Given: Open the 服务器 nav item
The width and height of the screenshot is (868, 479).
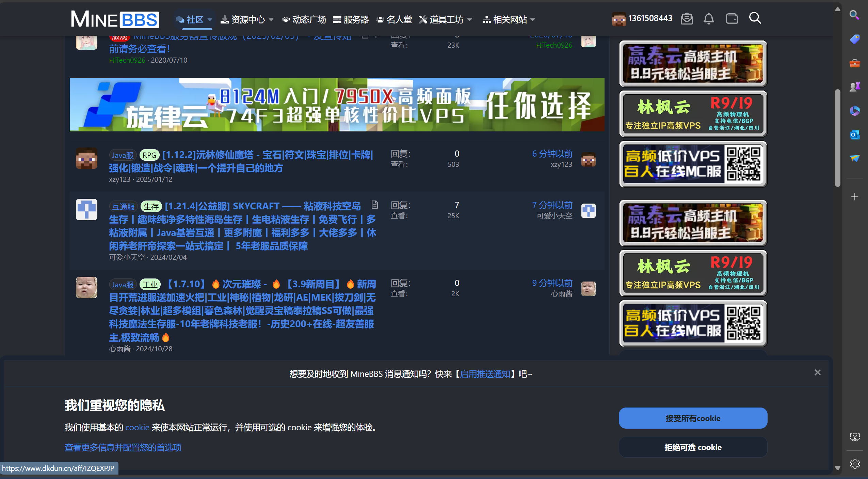Looking at the screenshot, I should pyautogui.click(x=351, y=20).
